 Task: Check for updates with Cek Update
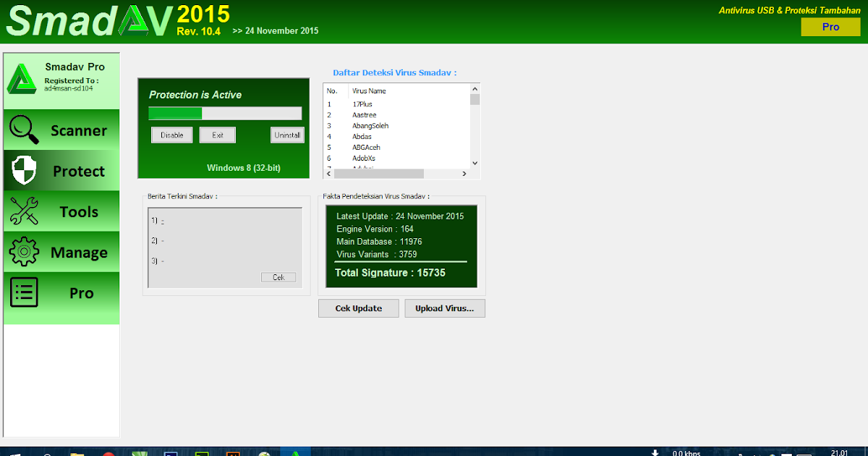359,308
